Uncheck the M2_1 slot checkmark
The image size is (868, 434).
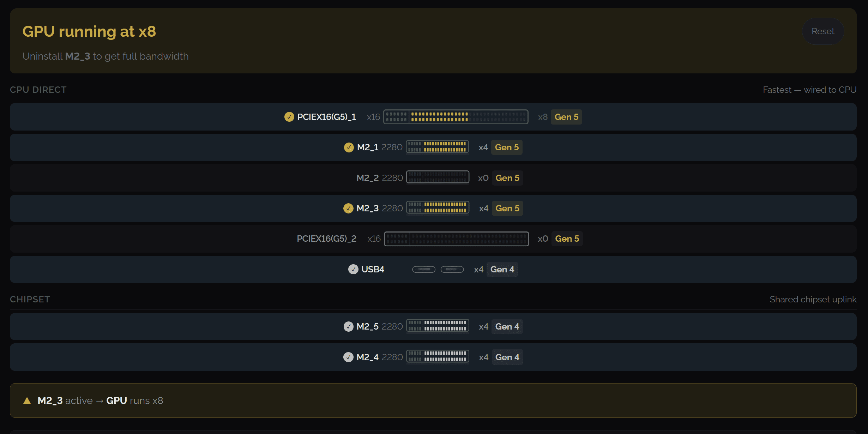(x=349, y=147)
